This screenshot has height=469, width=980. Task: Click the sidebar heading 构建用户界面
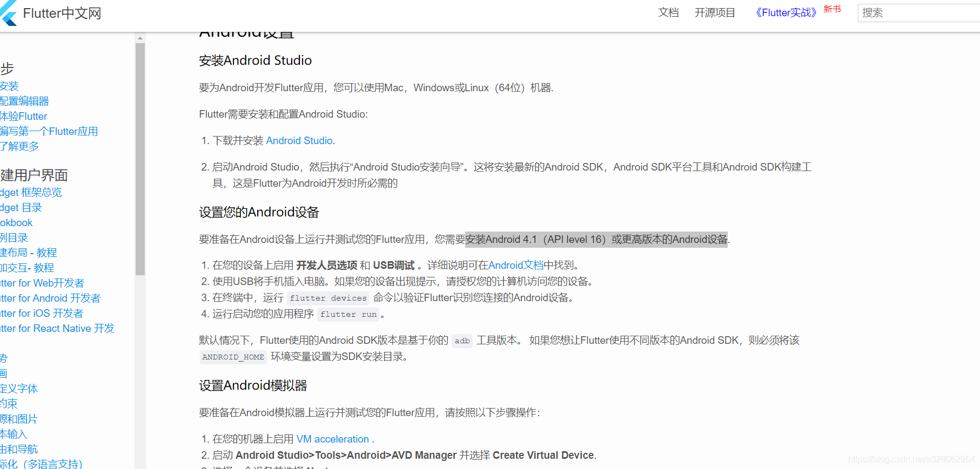tap(34, 175)
